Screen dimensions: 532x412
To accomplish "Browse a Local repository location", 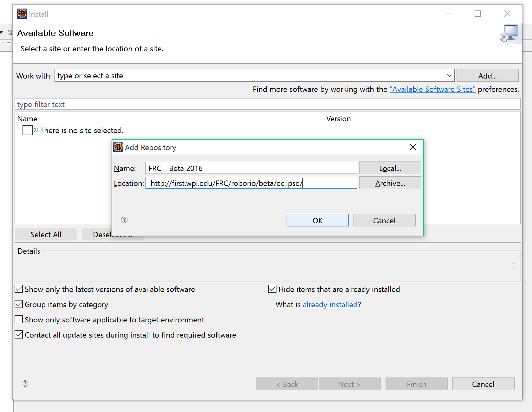I will click(390, 168).
